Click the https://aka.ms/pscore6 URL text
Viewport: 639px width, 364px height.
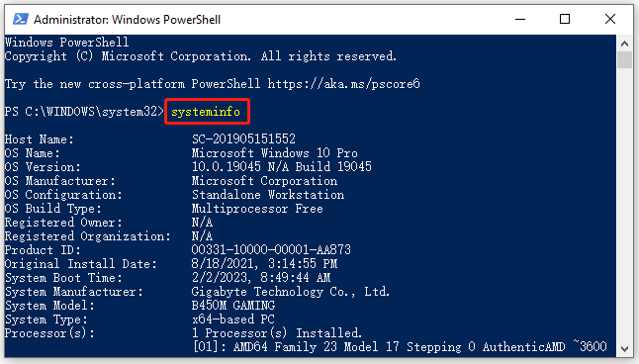[x=343, y=84]
